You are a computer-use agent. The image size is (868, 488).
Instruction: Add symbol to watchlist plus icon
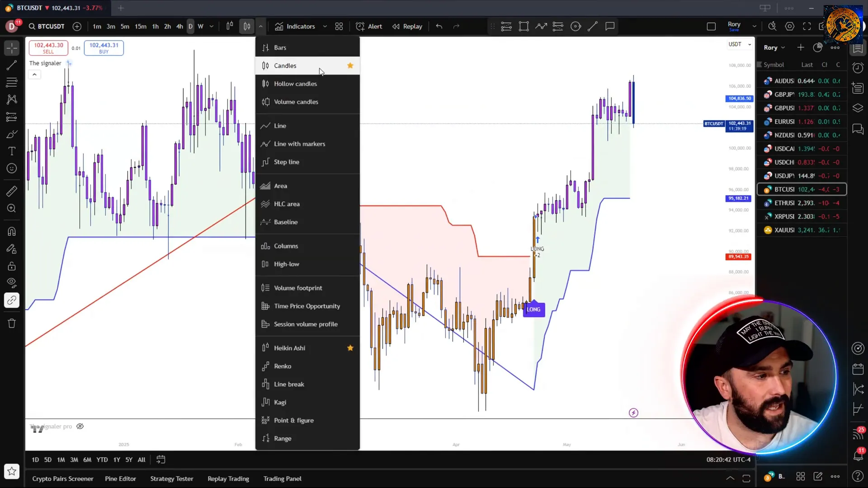point(801,47)
